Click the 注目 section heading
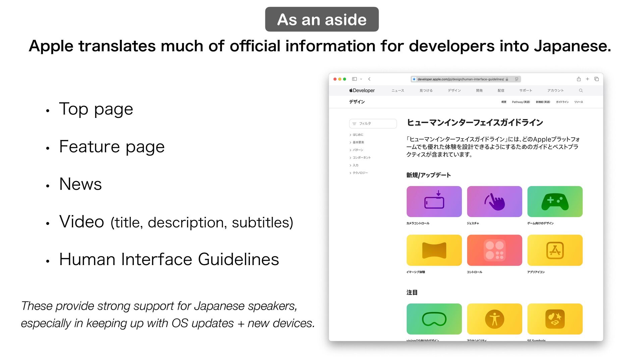Viewport: 644px width, 362px height. point(412,293)
